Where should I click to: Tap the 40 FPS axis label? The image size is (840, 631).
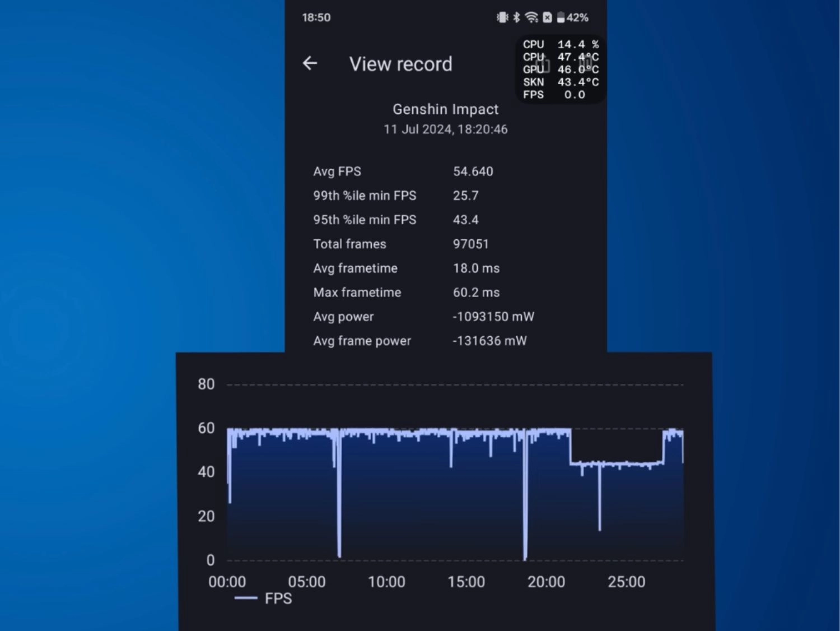(206, 472)
